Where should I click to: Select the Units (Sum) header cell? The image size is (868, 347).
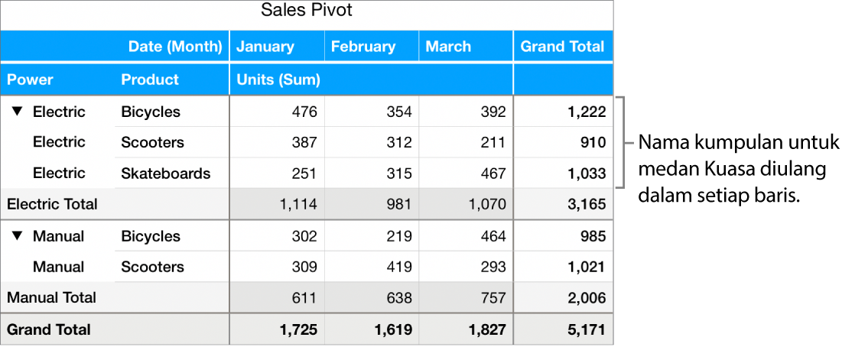coord(278,79)
